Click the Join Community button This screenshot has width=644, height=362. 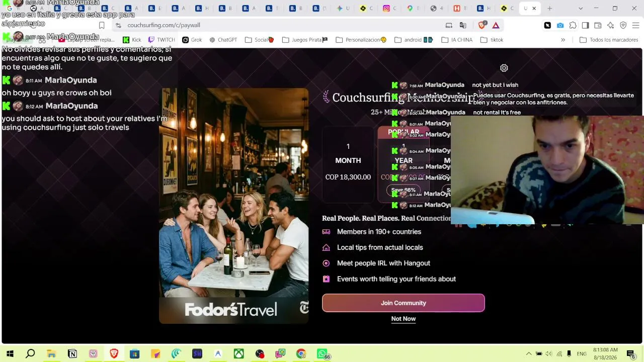403,303
